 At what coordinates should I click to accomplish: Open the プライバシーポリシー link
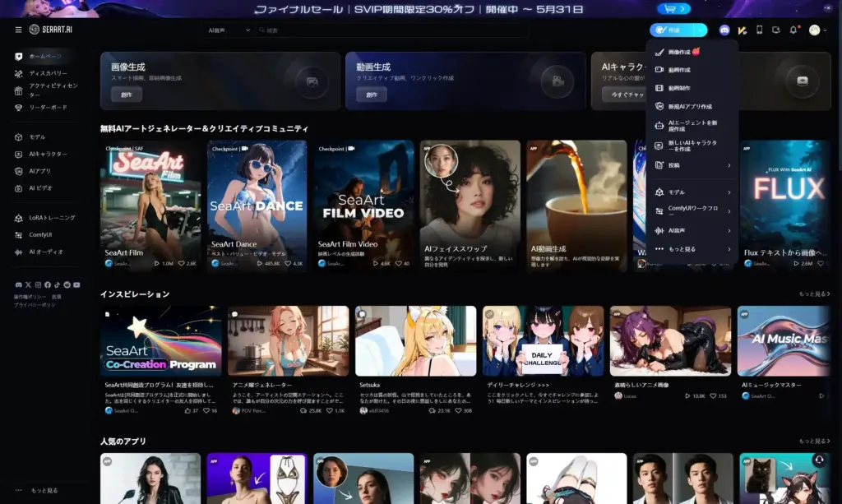[35, 305]
